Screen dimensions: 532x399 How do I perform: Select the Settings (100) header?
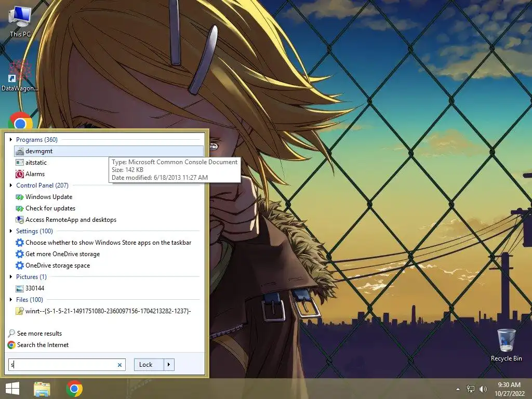click(x=34, y=231)
